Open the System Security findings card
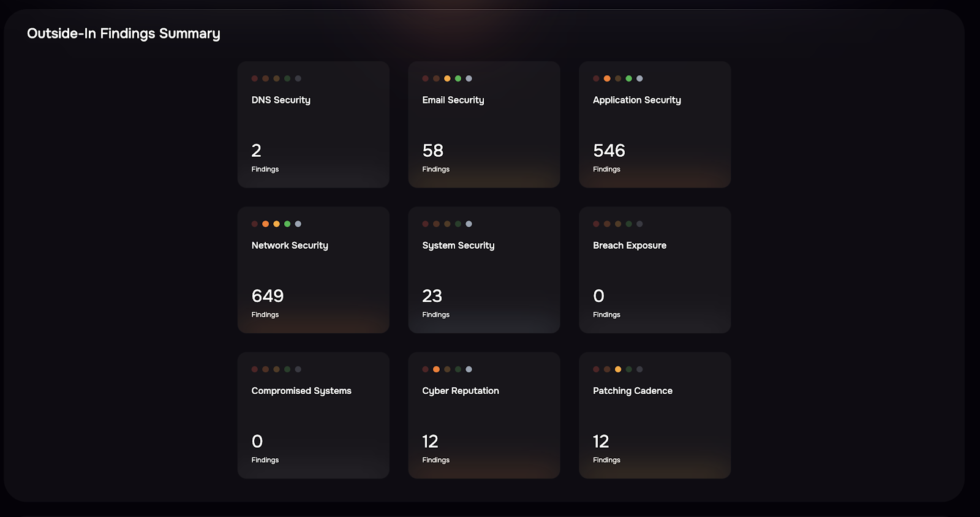980x517 pixels. [x=484, y=270]
